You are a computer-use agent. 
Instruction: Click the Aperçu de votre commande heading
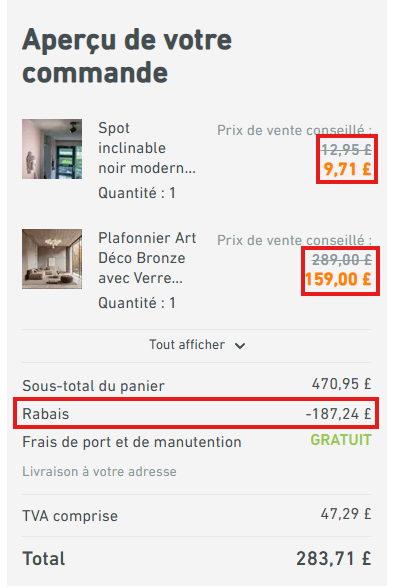coord(127,56)
